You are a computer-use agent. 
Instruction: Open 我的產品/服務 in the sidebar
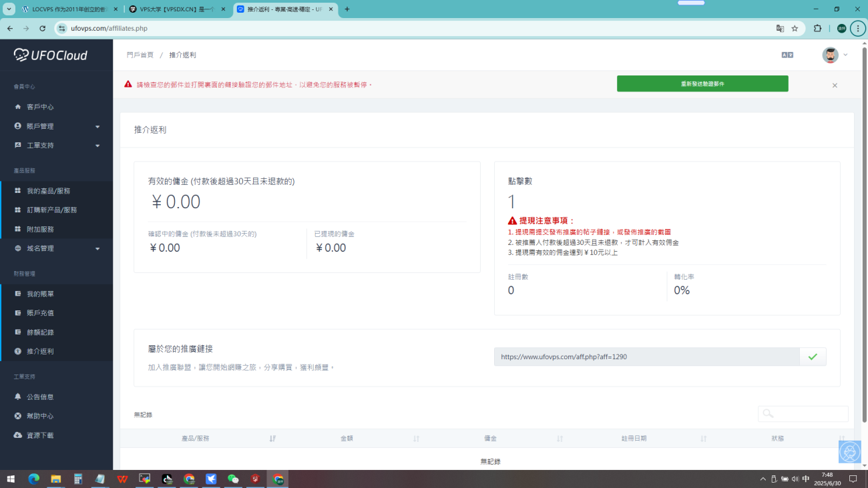(x=48, y=191)
